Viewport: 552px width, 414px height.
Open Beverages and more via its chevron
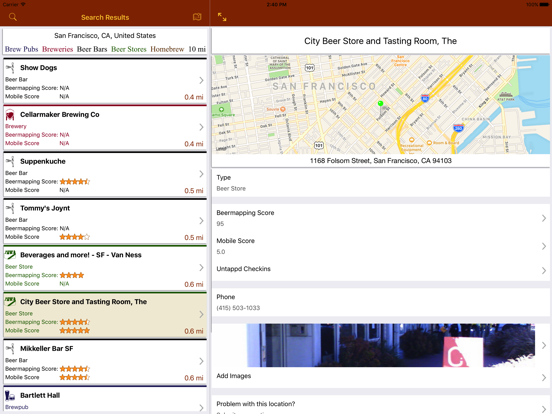click(201, 268)
